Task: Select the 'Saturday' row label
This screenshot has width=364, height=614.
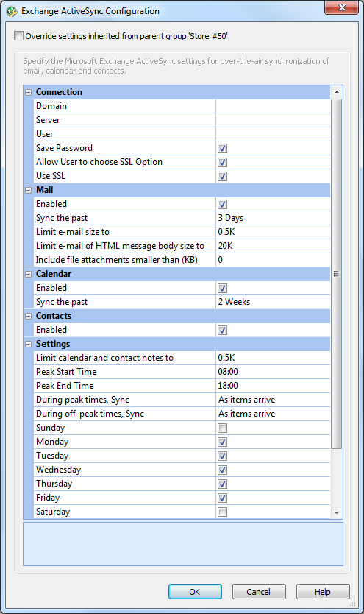Action: [53, 512]
